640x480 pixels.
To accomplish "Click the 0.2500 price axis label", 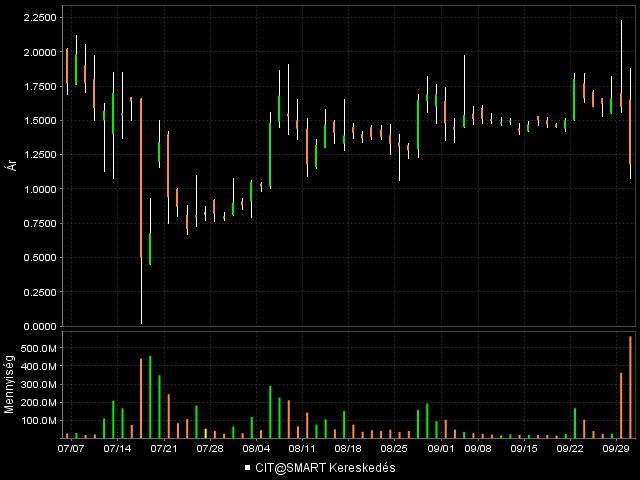I will click(40, 292).
